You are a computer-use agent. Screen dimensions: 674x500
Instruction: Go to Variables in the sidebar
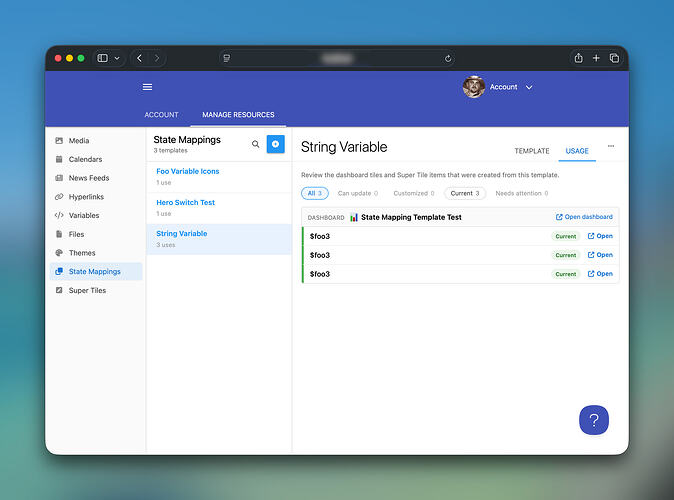coord(96,215)
